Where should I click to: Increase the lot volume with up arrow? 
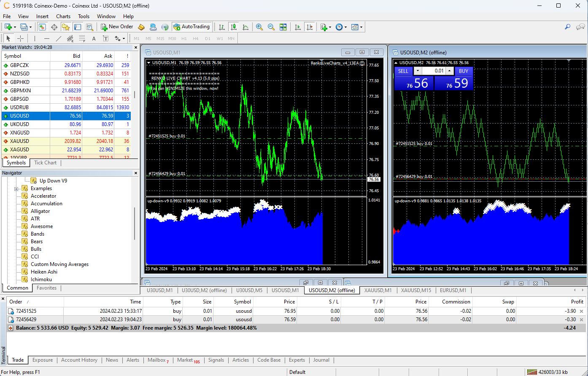pos(450,71)
